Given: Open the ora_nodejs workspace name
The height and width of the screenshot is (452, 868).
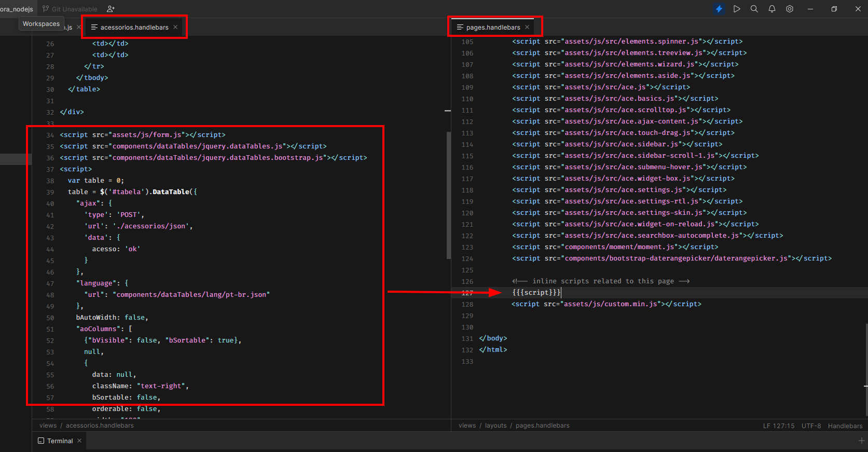Looking at the screenshot, I should [x=17, y=9].
